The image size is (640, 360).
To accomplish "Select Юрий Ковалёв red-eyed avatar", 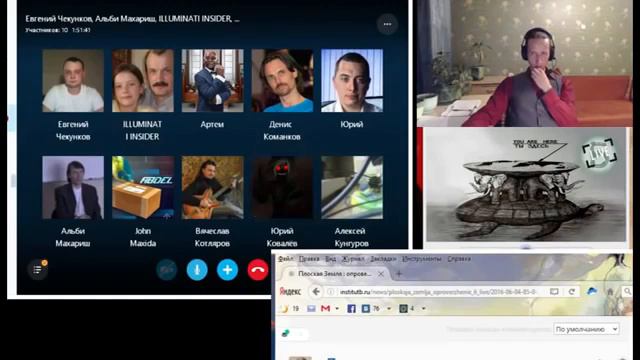I will pos(282,187).
